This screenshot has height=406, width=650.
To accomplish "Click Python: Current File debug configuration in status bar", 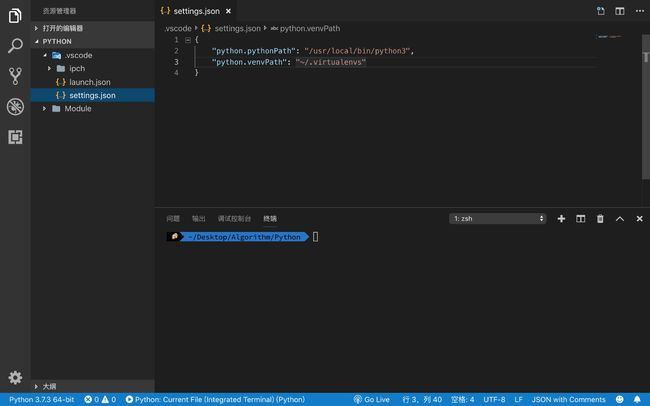I will pyautogui.click(x=215, y=399).
